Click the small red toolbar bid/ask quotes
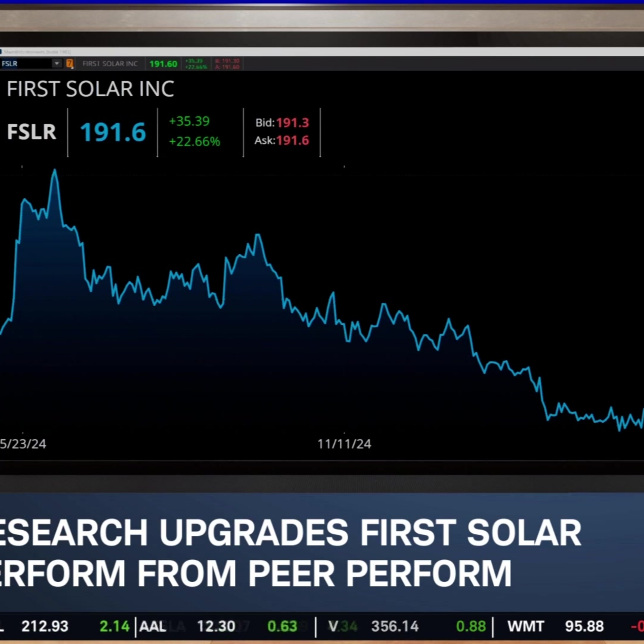Image resolution: width=644 pixels, height=644 pixels. [x=227, y=64]
